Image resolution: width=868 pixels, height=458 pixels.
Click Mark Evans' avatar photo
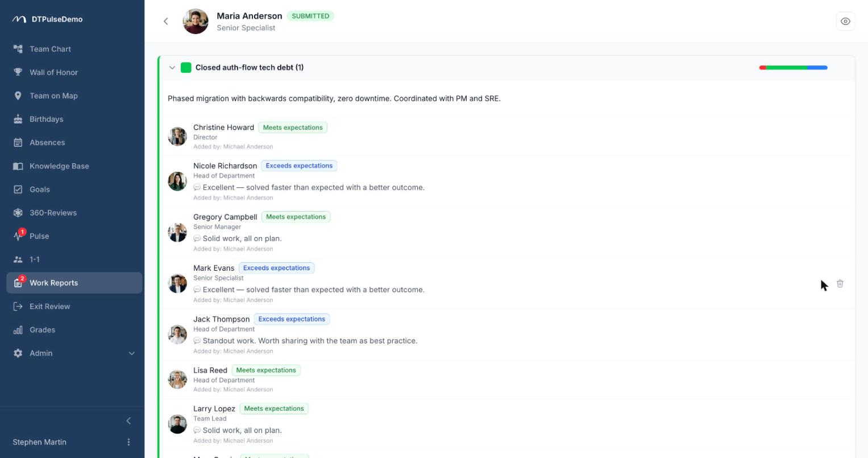coord(177,283)
